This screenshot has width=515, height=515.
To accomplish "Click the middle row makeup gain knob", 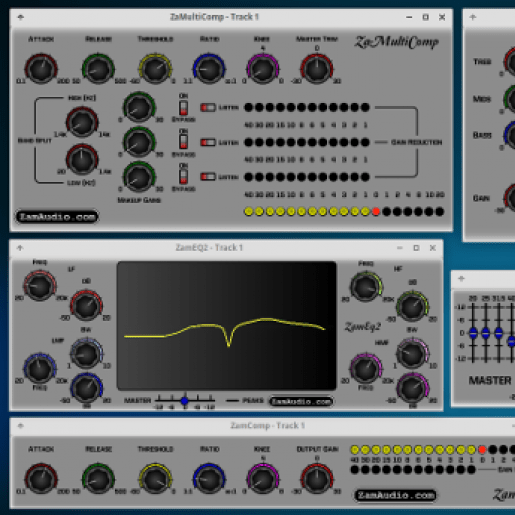I will click(x=139, y=143).
